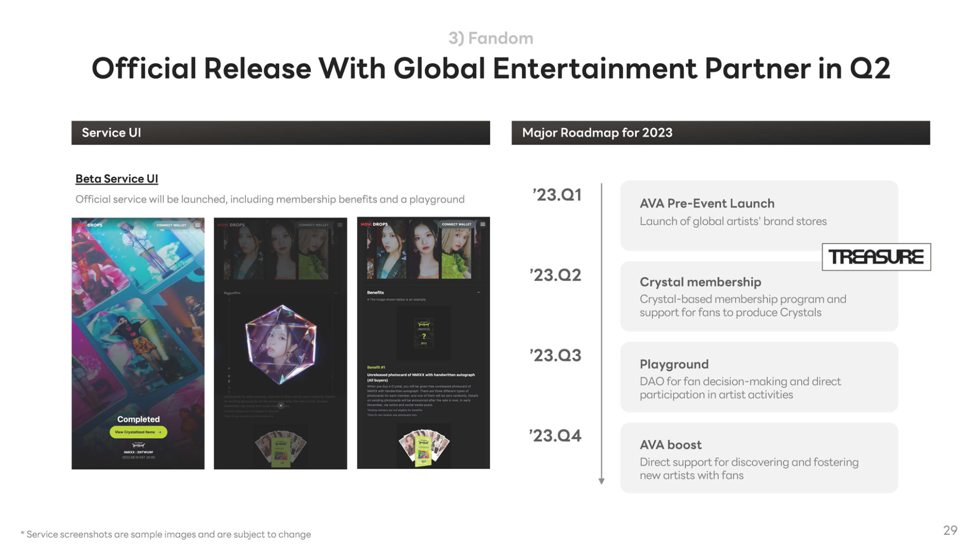Close the crystal popup with X icon
Image resolution: width=980 pixels, height=551 pixels.
coord(281,406)
